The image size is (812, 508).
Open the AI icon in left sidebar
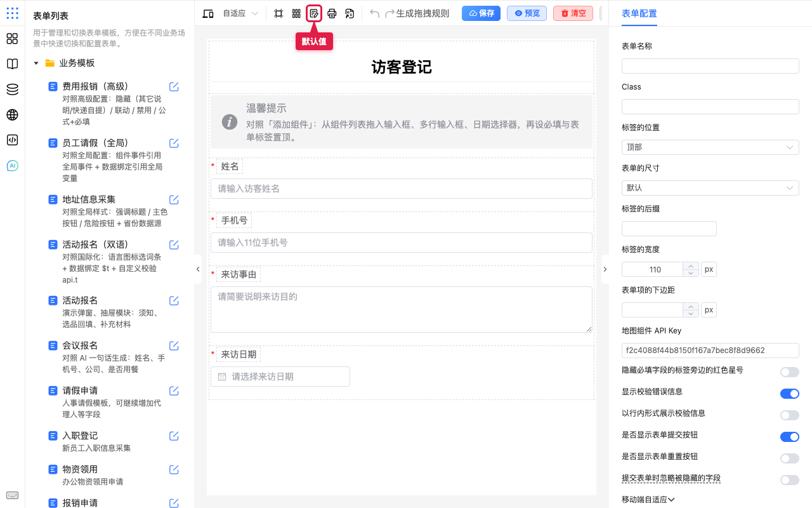point(12,166)
